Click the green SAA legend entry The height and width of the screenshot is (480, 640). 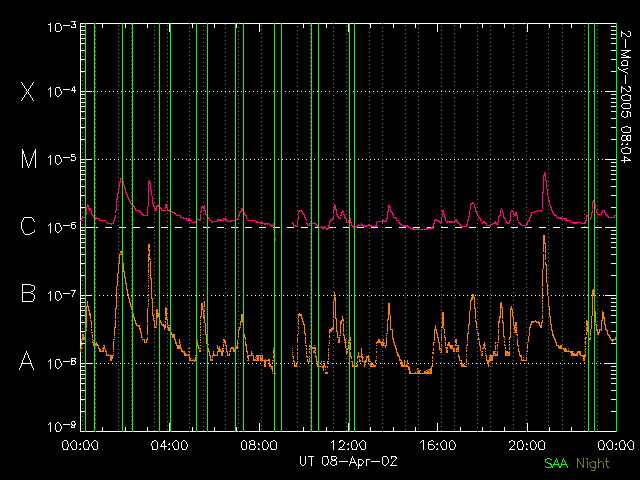pyautogui.click(x=556, y=463)
